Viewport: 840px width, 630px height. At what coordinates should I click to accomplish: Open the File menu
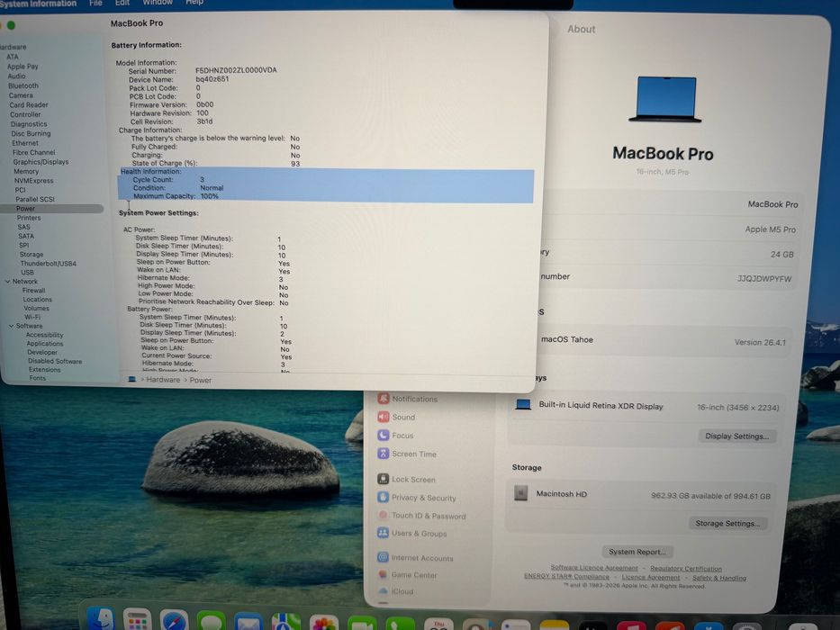[x=95, y=3]
